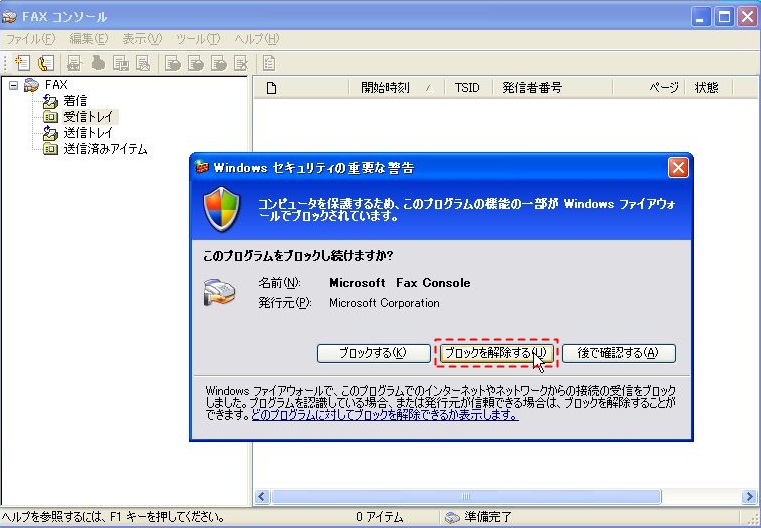Click the FAX コンソール title bar icon

[x=9, y=17]
